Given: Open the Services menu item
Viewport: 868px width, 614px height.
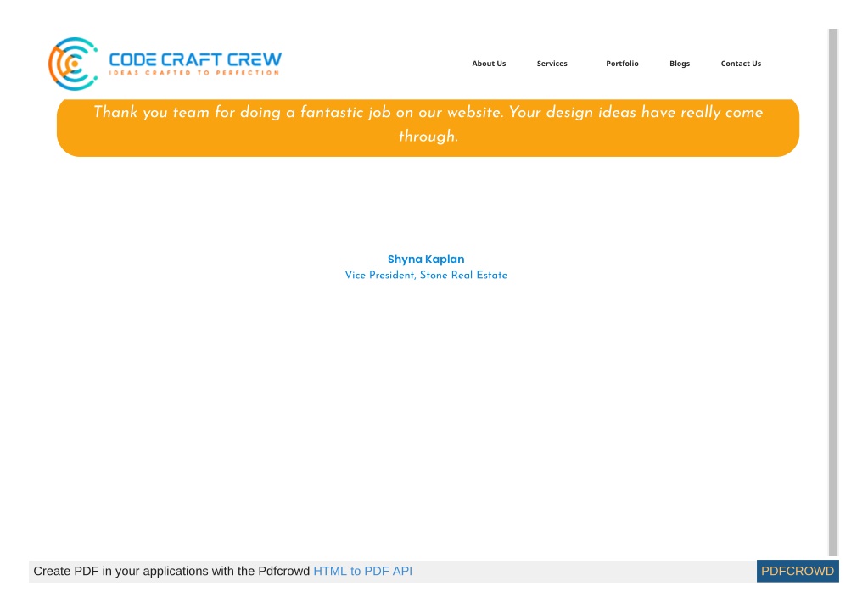Looking at the screenshot, I should click(x=552, y=64).
